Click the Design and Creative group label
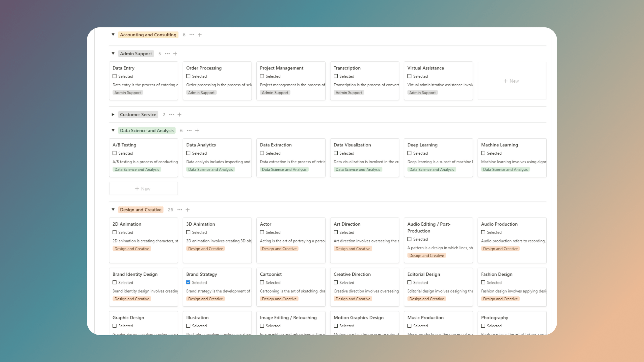 [140, 210]
